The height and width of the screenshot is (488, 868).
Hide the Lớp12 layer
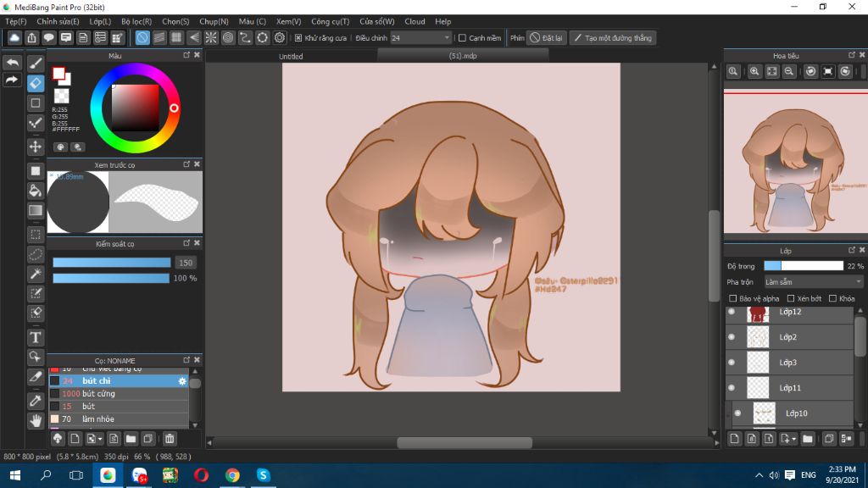tap(732, 312)
